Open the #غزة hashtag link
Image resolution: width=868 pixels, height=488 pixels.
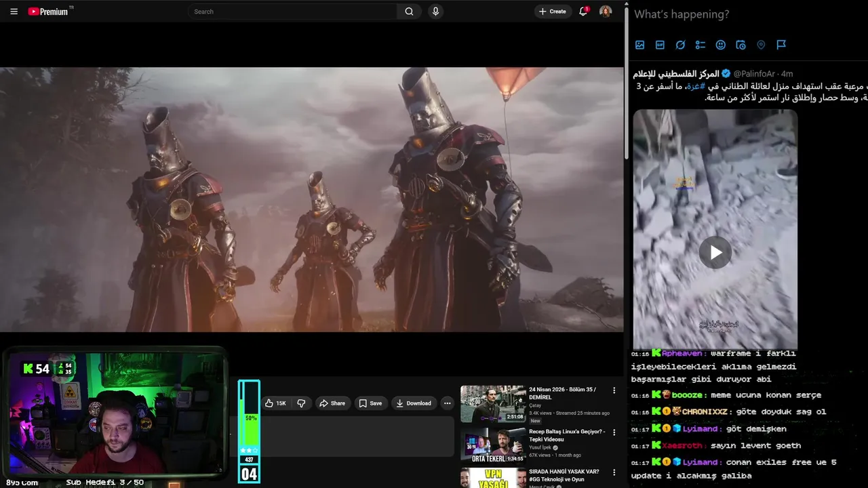[694, 86]
